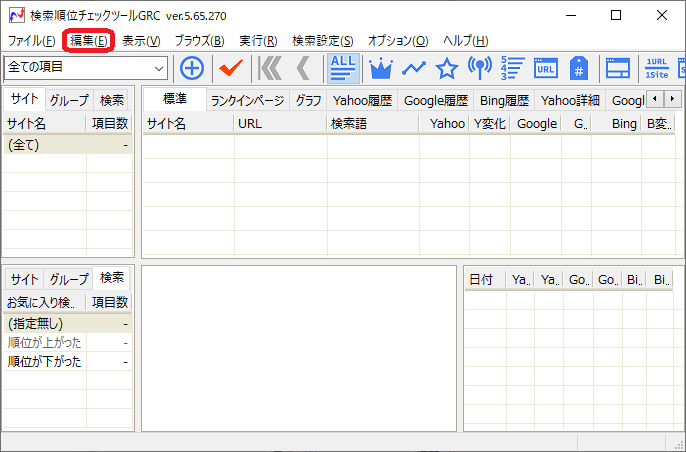Select the グループ tab in upper-left panel
The height and width of the screenshot is (452, 686).
coord(69,100)
